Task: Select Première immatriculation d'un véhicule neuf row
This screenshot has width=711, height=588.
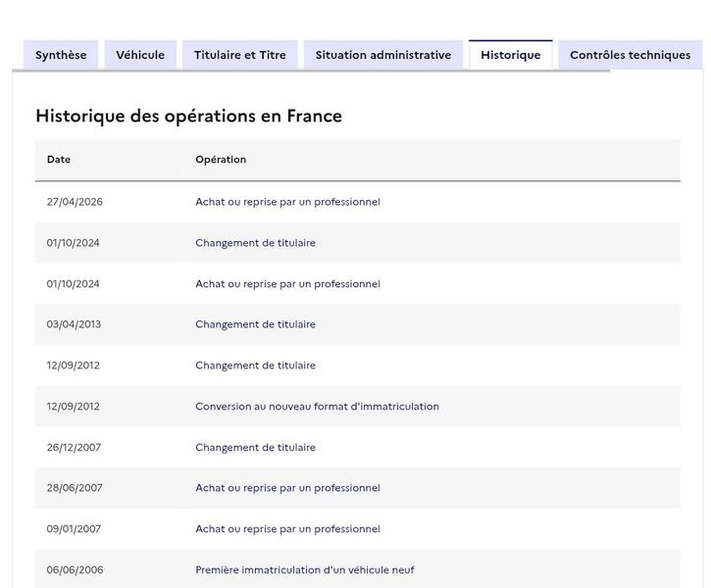Action: [358, 569]
